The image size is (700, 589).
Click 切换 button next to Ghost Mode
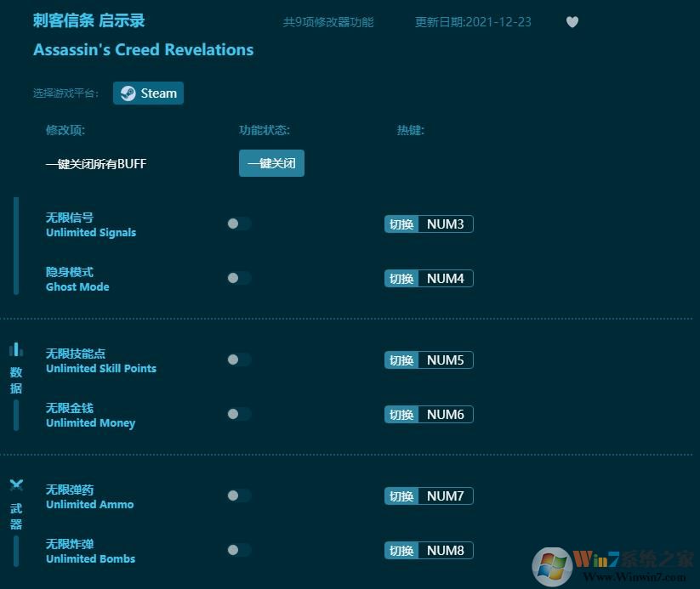[400, 278]
